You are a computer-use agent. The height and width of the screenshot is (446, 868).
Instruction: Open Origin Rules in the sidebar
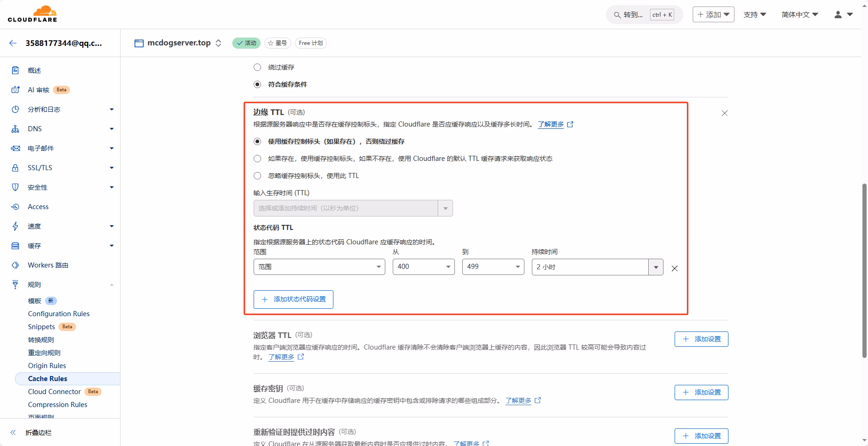point(47,366)
